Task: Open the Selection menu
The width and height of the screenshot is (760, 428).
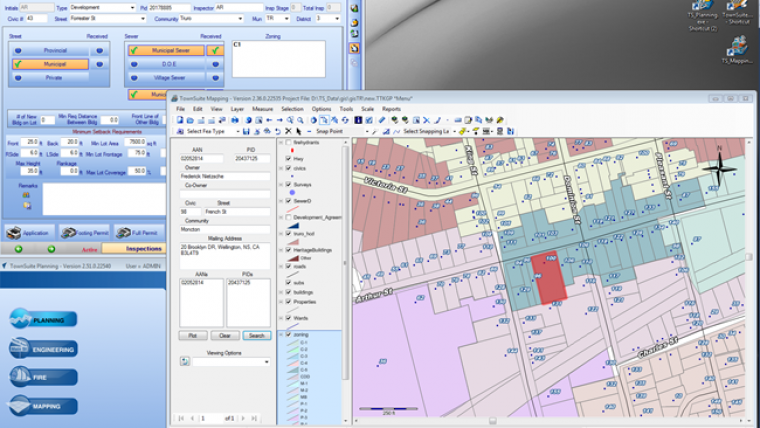Action: [292, 109]
